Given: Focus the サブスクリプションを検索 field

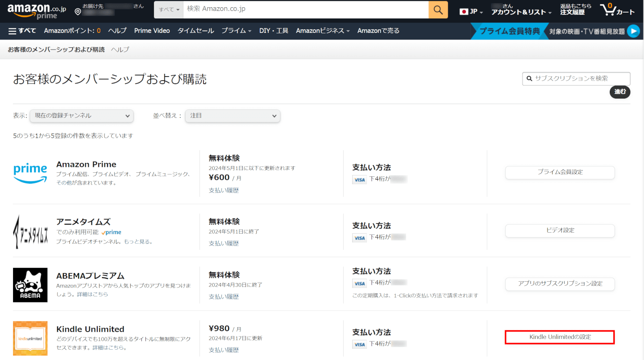Looking at the screenshot, I should 576,78.
